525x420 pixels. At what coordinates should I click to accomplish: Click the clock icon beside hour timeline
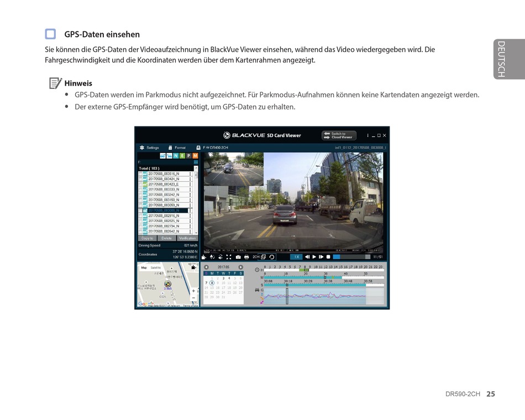pyautogui.click(x=257, y=270)
